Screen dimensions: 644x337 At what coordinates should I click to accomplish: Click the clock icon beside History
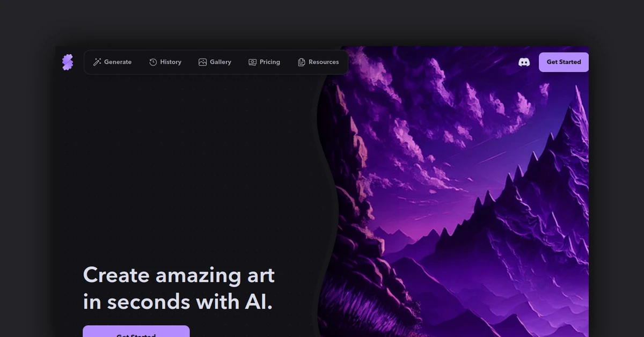coord(153,62)
